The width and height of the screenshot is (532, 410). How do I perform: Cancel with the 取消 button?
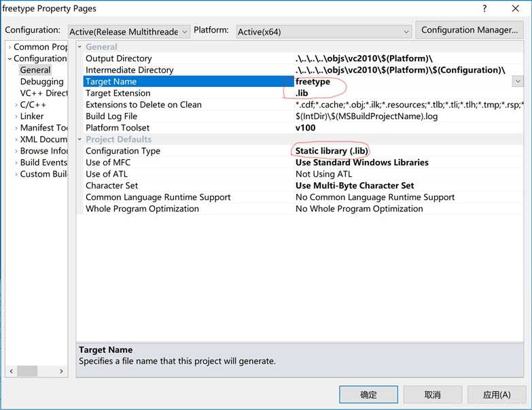[x=433, y=395]
